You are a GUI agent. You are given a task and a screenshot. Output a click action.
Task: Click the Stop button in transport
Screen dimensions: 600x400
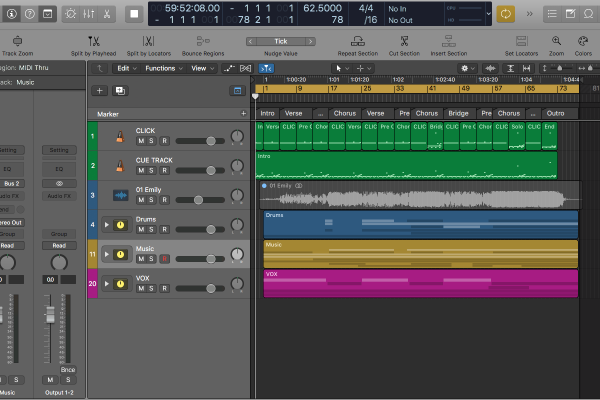coord(134,14)
